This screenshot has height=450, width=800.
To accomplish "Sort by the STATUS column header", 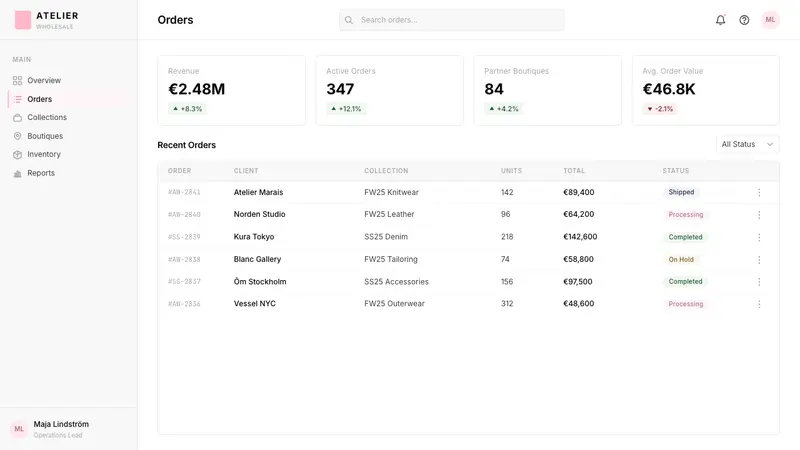I will click(676, 171).
